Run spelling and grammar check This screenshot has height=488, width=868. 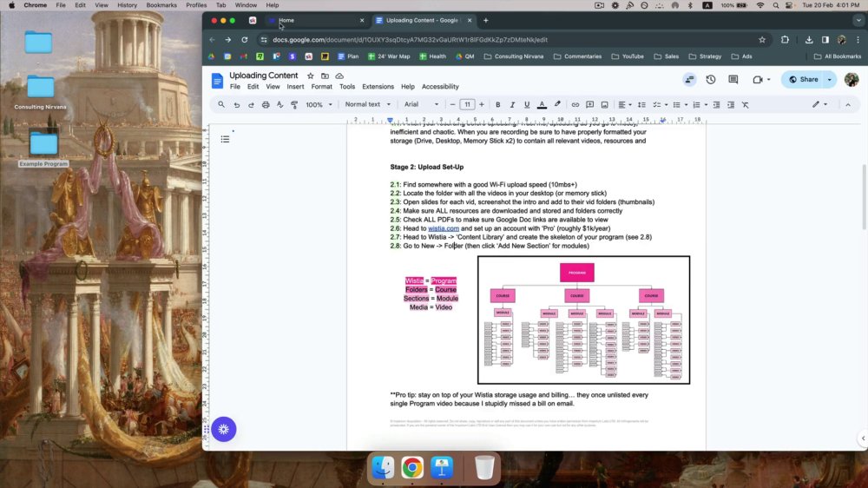[279, 105]
